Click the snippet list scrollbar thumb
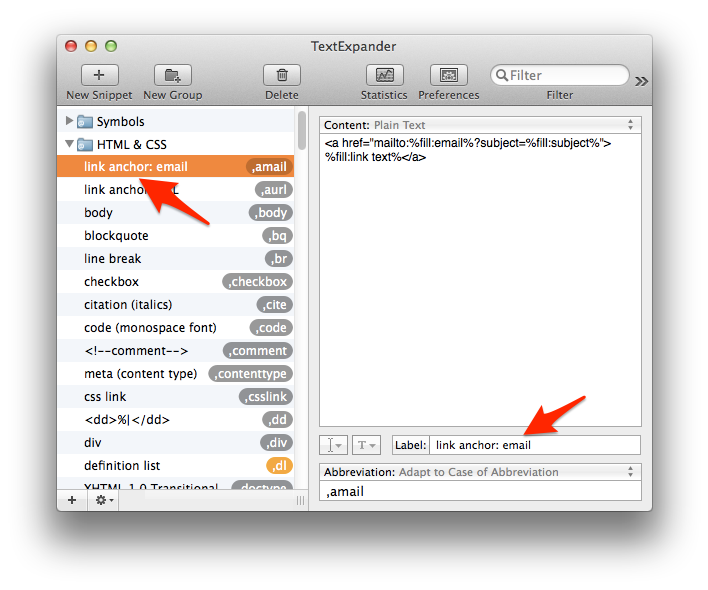708x590 pixels. point(302,130)
